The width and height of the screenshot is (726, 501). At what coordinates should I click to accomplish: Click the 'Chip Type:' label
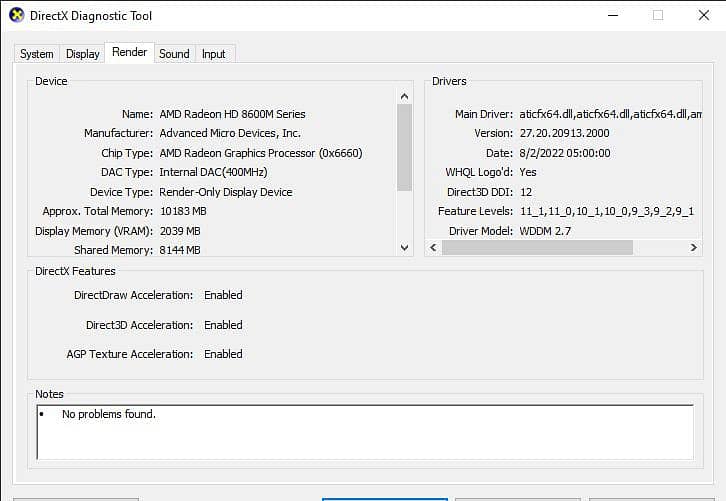tap(127, 153)
